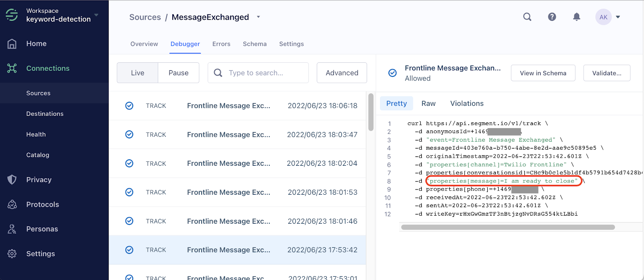Click check icon for 18:06:18 event

[x=129, y=106]
